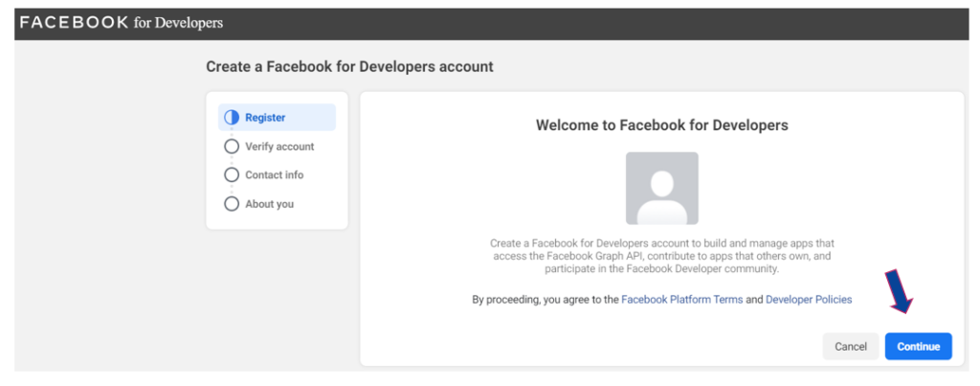Click the half-filled Register step icon

231,118
